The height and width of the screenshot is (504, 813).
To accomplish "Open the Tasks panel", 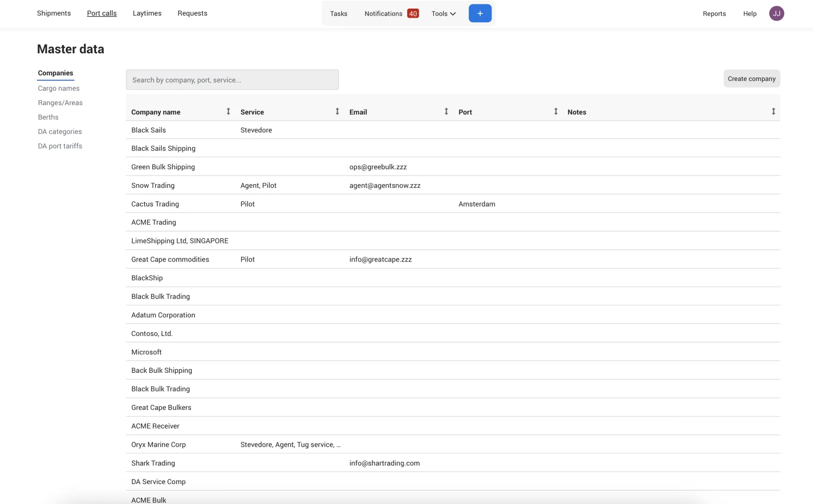I will (339, 13).
